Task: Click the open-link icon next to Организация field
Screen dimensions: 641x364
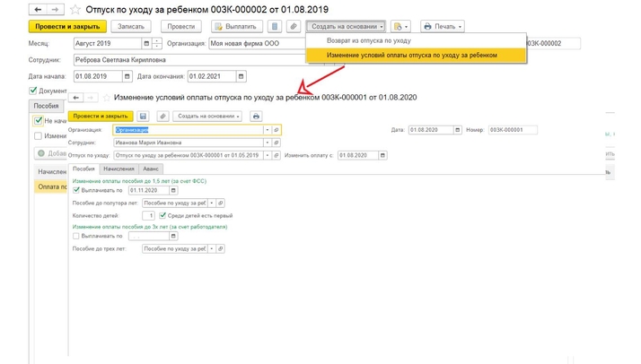Action: [x=277, y=130]
